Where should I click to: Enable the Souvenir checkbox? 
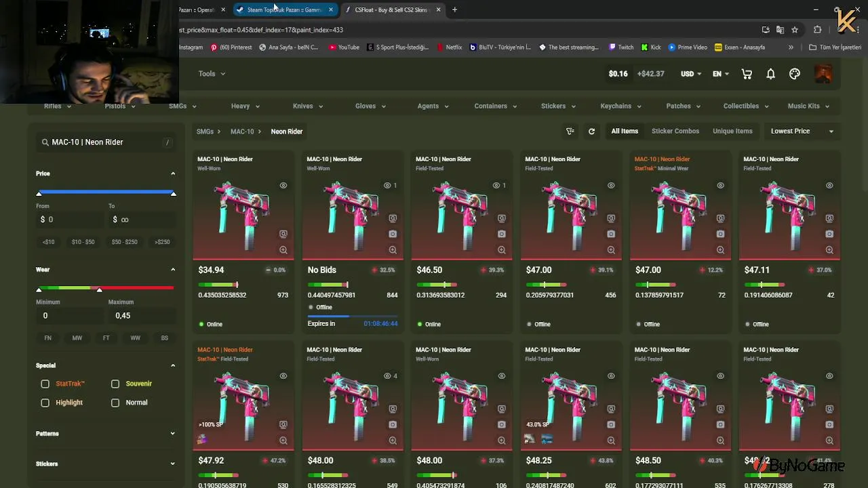tap(115, 384)
